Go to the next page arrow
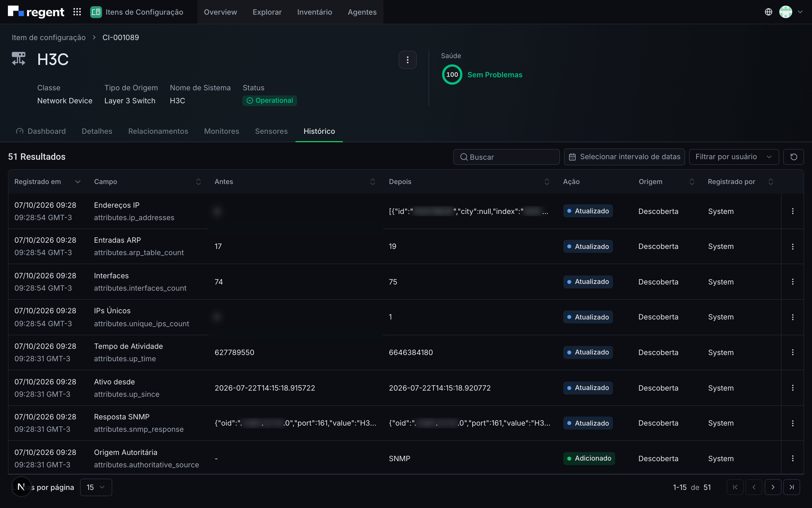This screenshot has height=508, width=812. [773, 487]
